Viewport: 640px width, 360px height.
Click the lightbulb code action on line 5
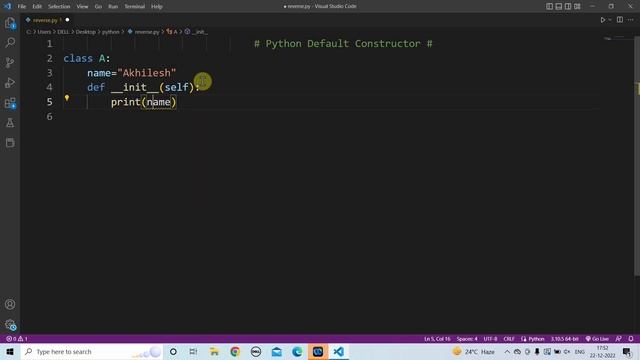pos(67,98)
